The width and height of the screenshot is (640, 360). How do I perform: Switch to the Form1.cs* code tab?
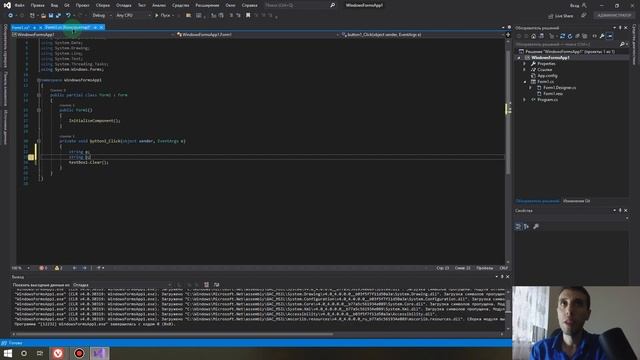(x=20, y=27)
